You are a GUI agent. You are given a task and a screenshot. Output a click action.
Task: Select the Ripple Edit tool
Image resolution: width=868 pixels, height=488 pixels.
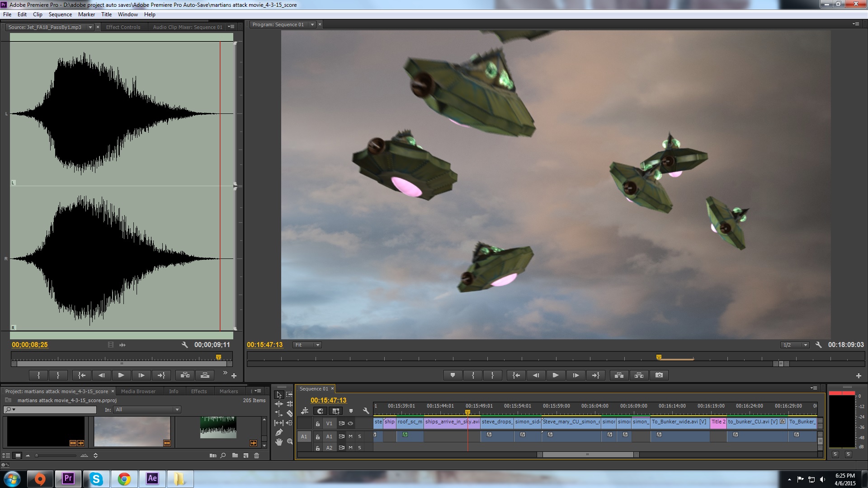(x=279, y=404)
